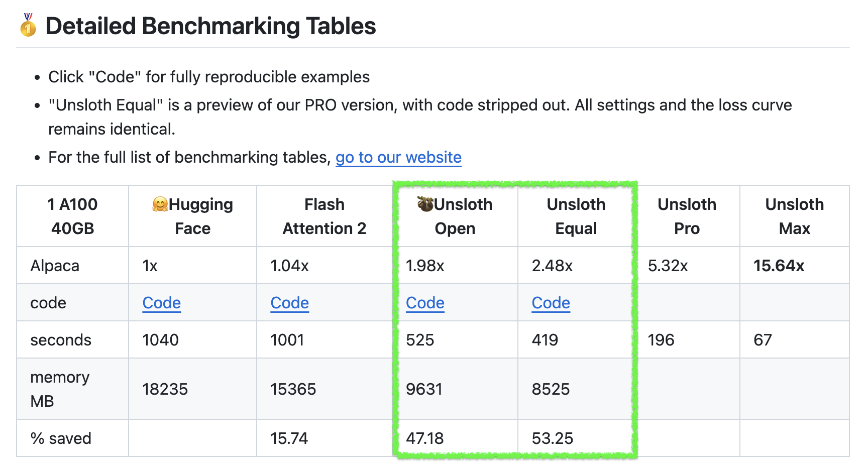Image resolution: width=868 pixels, height=467 pixels.
Task: Select the '47.18' percent saved cell
Action: 455,438
